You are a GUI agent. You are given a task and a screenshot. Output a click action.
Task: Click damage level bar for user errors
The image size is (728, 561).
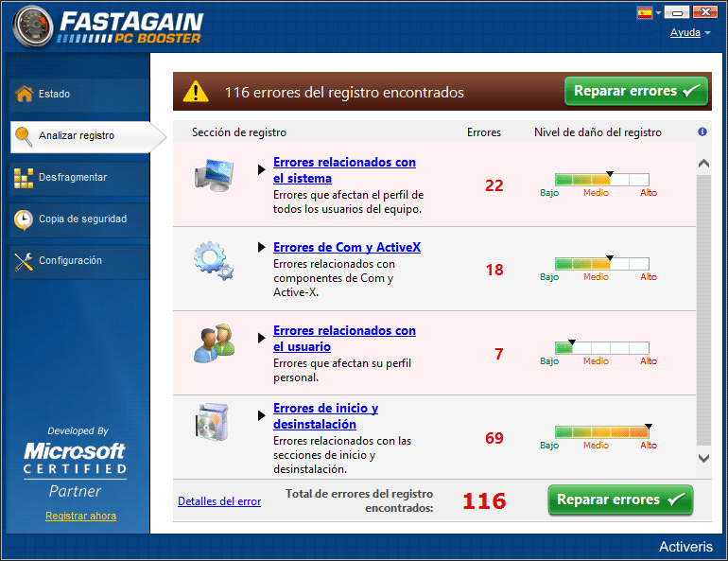pyautogui.click(x=601, y=348)
